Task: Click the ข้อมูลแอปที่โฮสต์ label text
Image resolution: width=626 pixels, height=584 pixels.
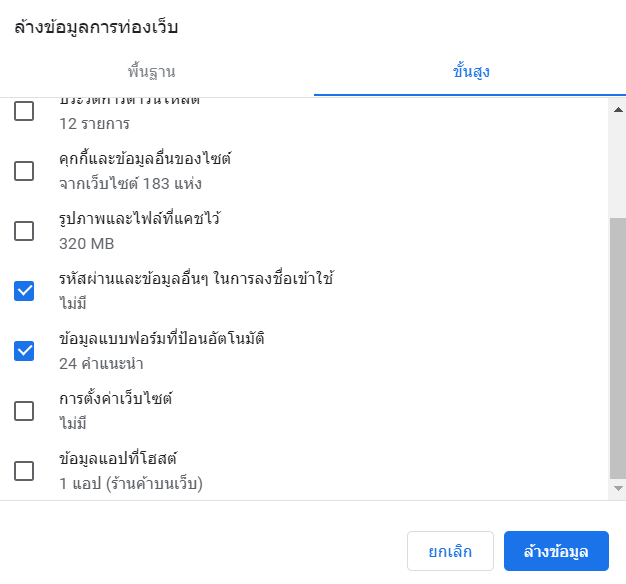Action: pyautogui.click(x=118, y=458)
